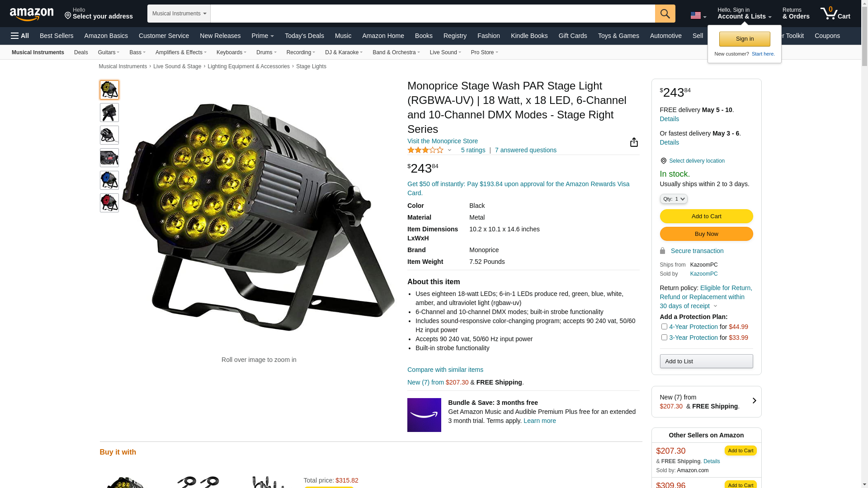Check the 3-Year Protection plan checkbox
Screen dimensions: 868x488
tap(664, 337)
